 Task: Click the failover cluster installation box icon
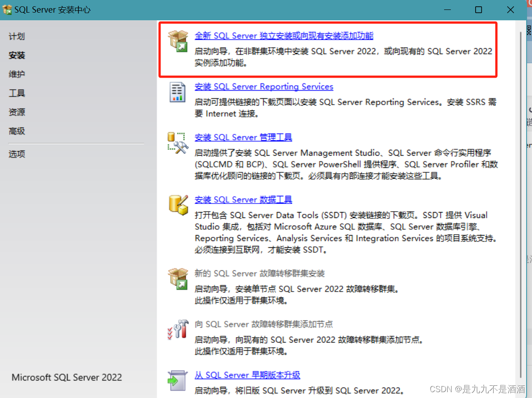click(x=178, y=278)
